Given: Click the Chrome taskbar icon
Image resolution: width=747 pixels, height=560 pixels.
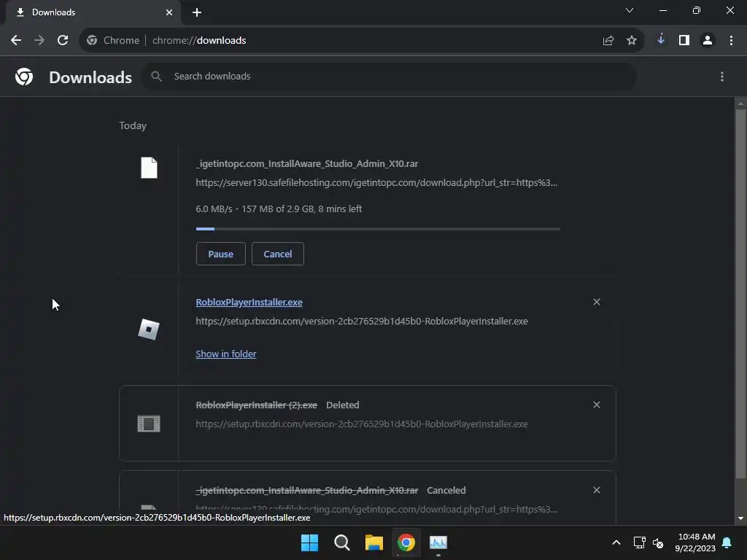Looking at the screenshot, I should coord(406,542).
